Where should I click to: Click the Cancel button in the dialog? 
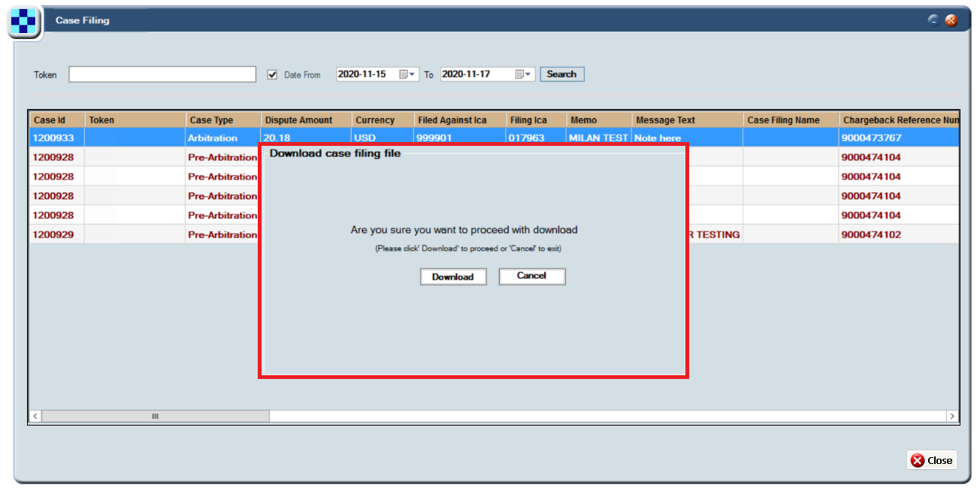tap(532, 276)
